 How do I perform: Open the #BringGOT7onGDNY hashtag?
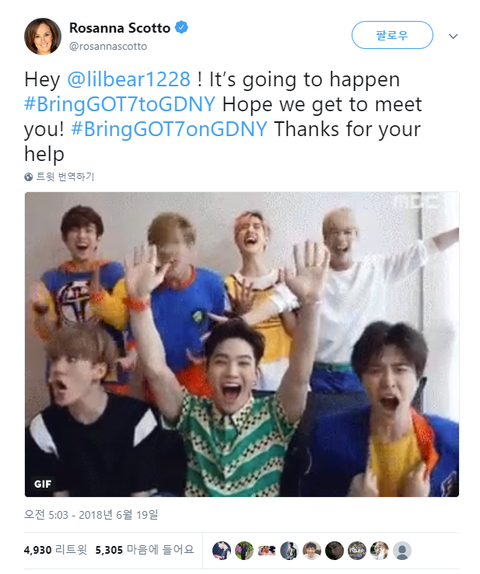coord(169,129)
